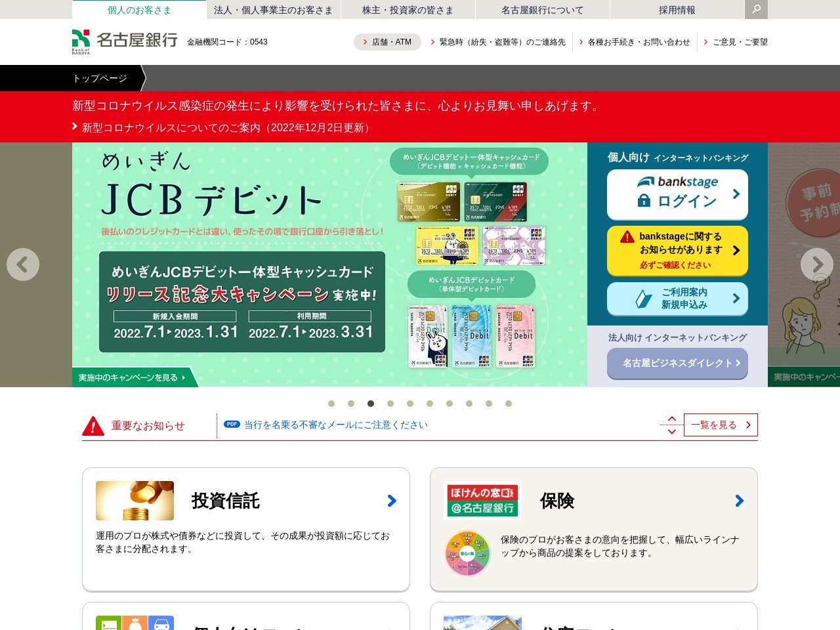Click the Bank of Nagoya logo

(x=125, y=41)
